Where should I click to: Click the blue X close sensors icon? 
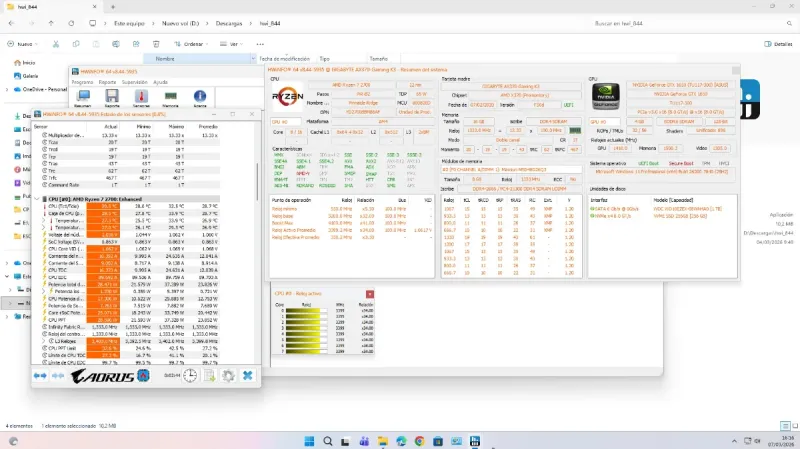point(247,376)
